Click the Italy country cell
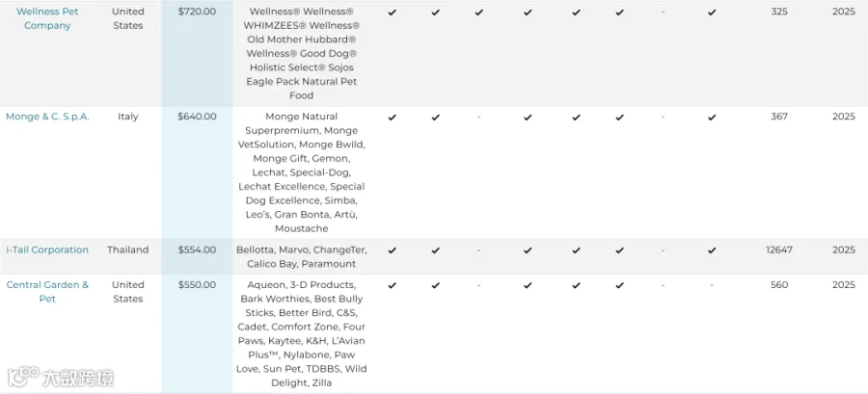 click(128, 117)
